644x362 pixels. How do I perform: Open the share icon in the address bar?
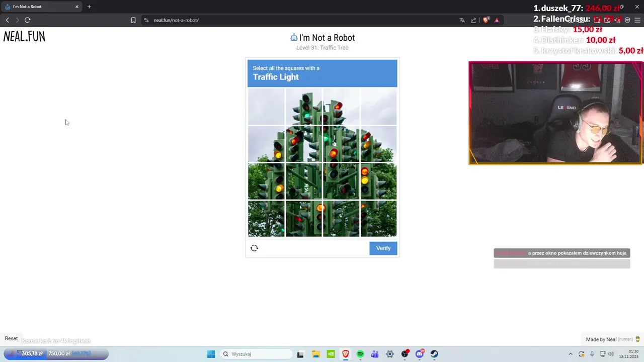click(473, 20)
